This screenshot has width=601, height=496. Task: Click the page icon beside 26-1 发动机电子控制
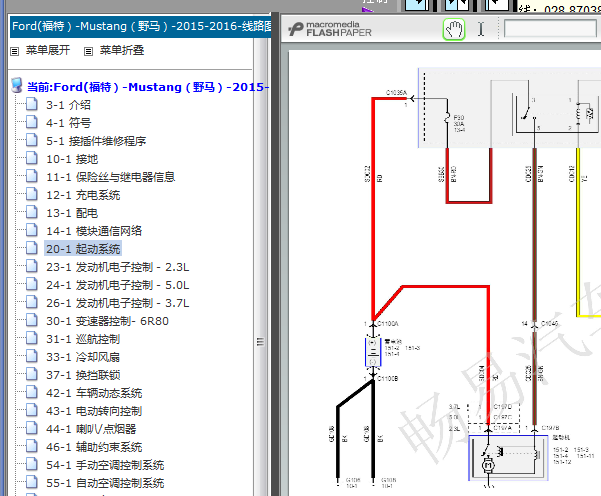(32, 302)
